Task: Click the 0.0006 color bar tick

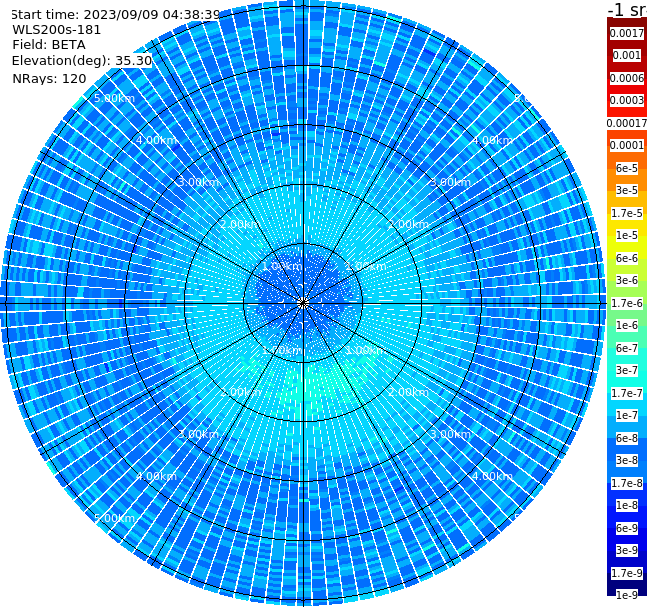Action: 627,78
